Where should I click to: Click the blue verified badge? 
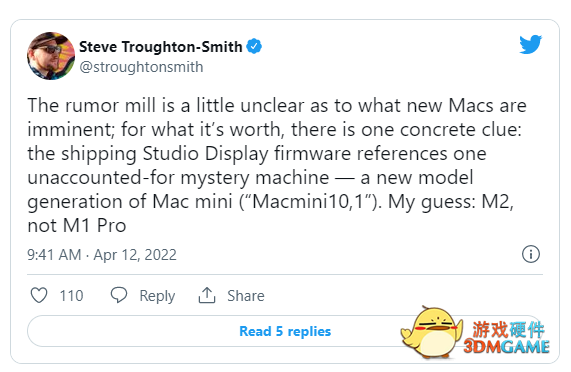[254, 46]
